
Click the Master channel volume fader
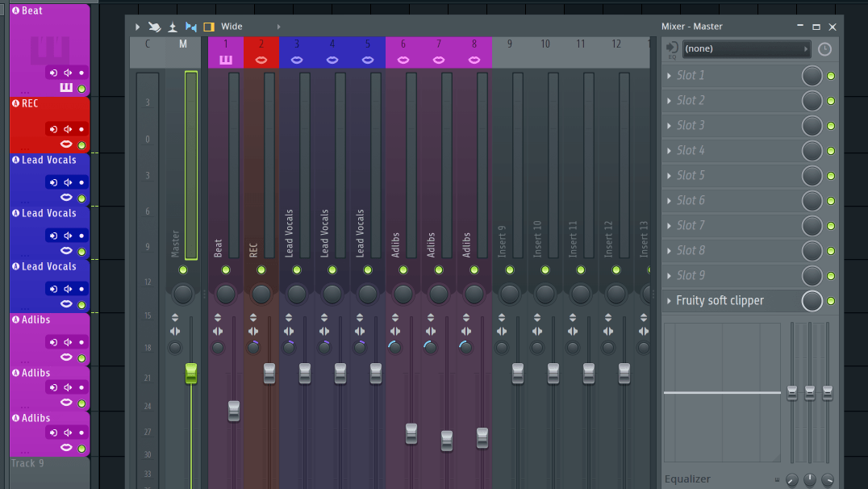[x=191, y=373]
